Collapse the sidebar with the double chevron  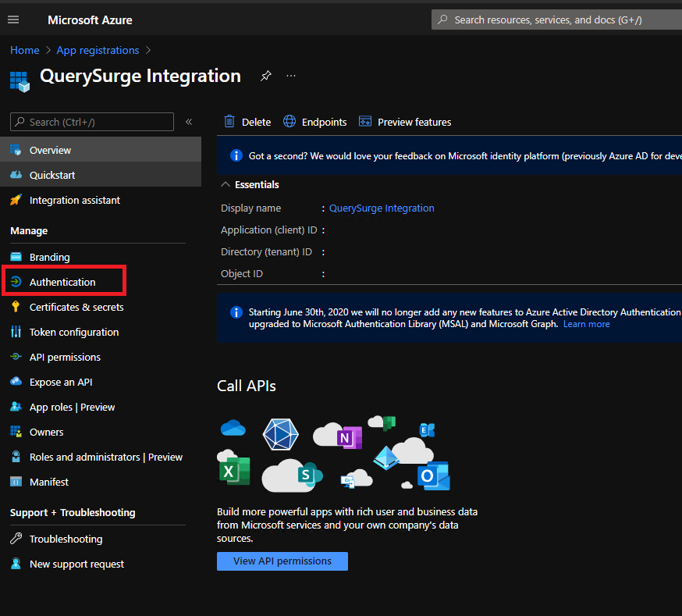(x=189, y=122)
